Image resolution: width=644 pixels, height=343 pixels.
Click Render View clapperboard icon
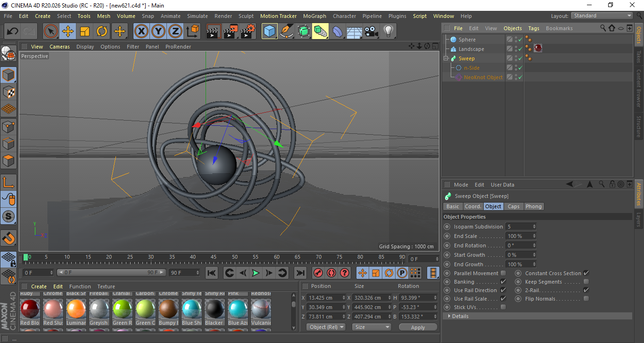click(214, 32)
